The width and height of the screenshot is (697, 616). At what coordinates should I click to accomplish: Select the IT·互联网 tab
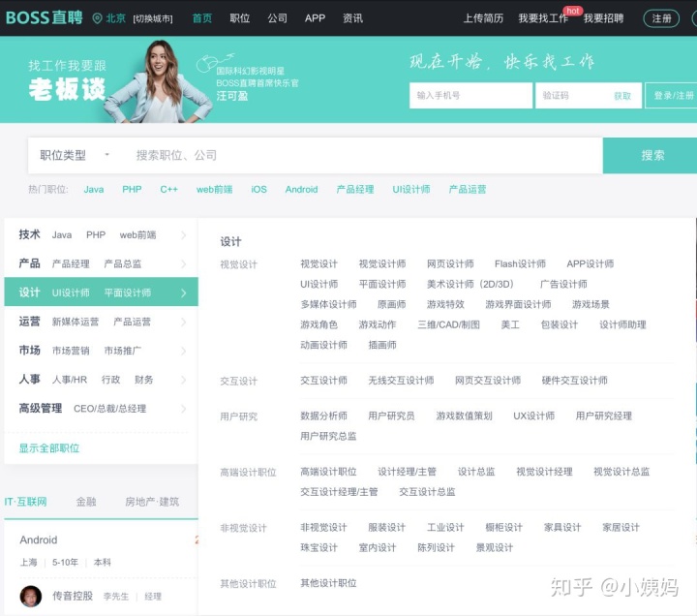click(26, 502)
